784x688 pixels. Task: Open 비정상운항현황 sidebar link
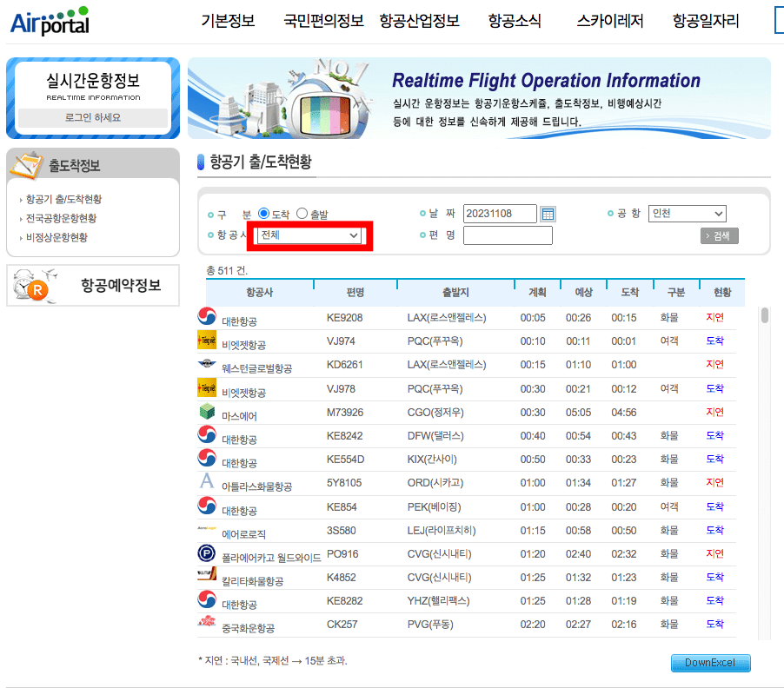(x=56, y=237)
